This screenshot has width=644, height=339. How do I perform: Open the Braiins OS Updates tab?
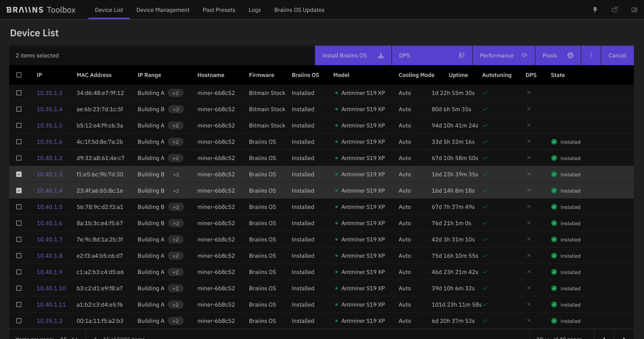click(x=299, y=10)
